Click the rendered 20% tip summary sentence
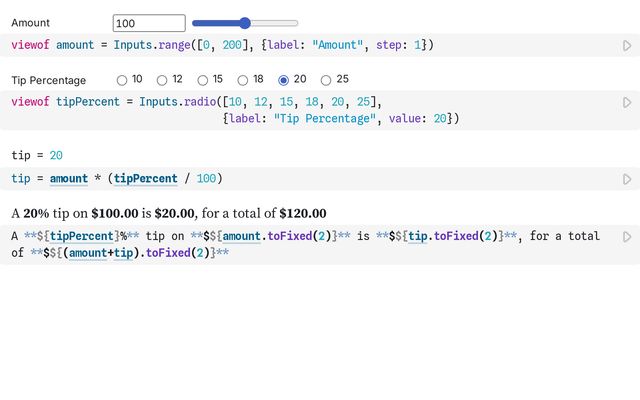640x400 pixels. click(x=168, y=213)
